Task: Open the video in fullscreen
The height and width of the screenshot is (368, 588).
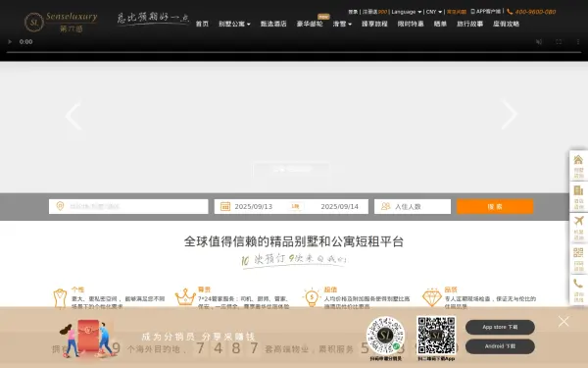Action: (559, 41)
